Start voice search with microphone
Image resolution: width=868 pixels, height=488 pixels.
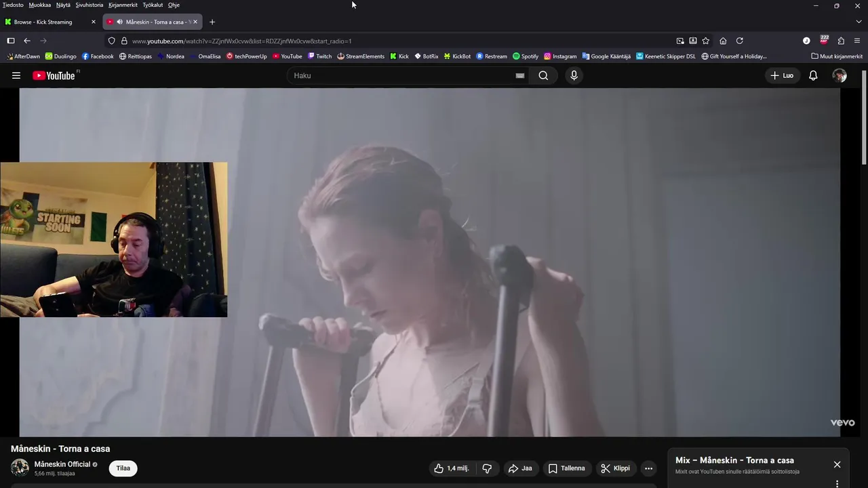[x=574, y=75]
